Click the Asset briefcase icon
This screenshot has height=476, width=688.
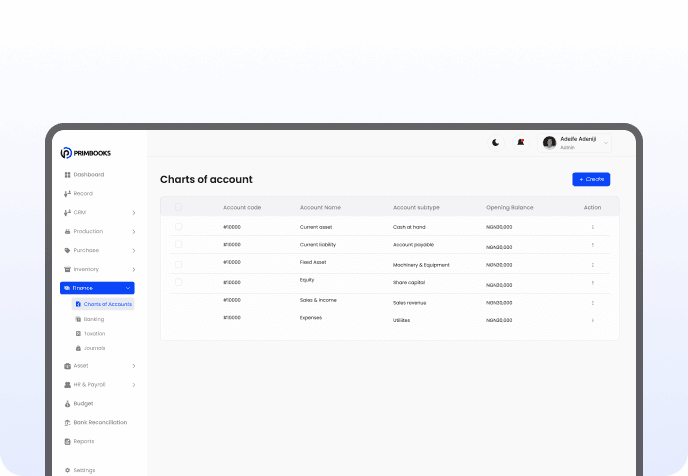coord(67,366)
